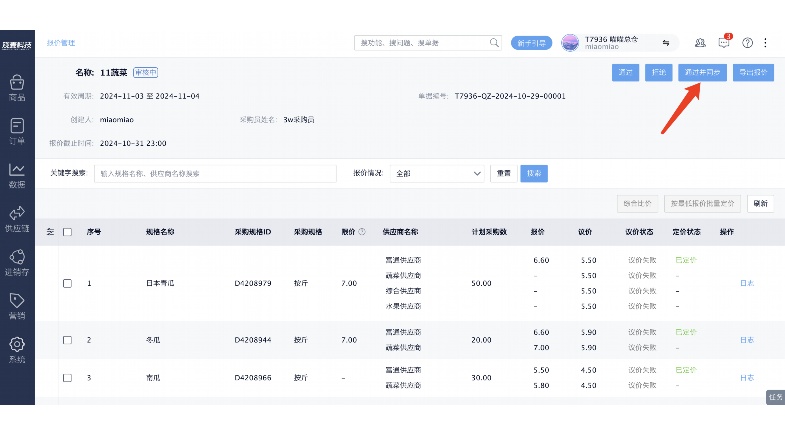This screenshot has width=785, height=435.
Task: Click the 通过并同步 button
Action: tap(702, 73)
